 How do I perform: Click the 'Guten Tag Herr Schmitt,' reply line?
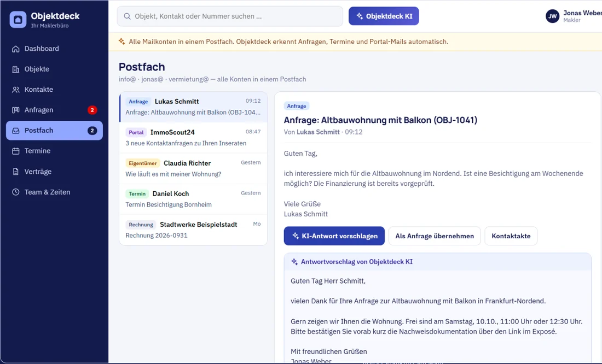pos(328,281)
